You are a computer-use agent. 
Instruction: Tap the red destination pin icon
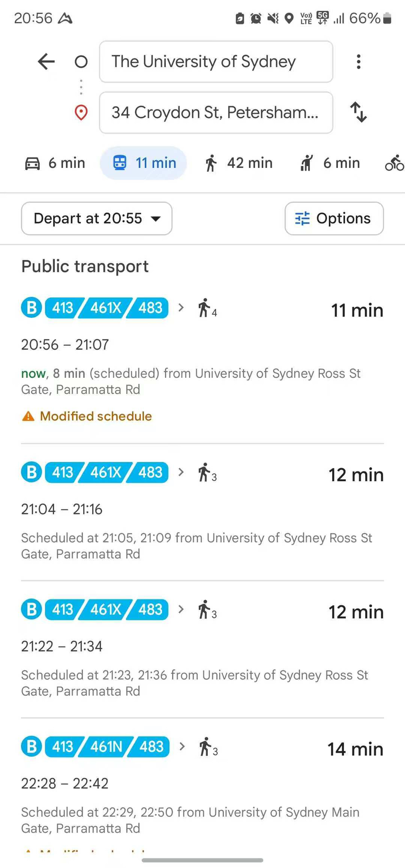coord(81,113)
